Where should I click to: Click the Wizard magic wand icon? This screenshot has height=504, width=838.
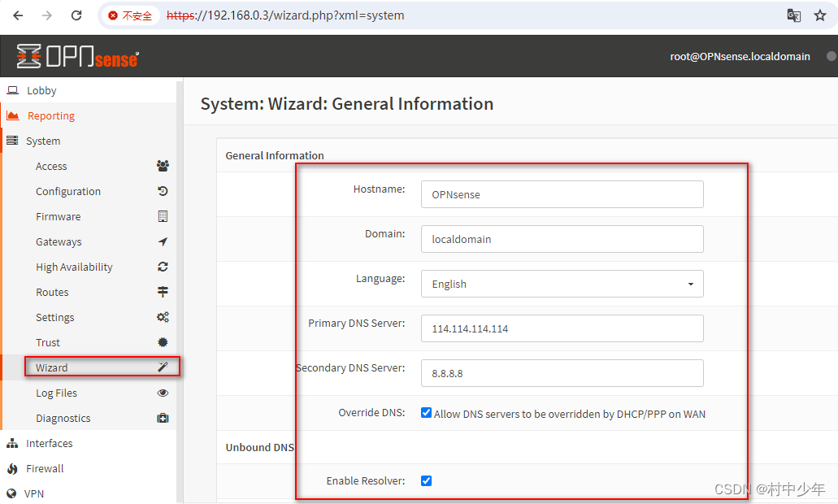tap(163, 367)
